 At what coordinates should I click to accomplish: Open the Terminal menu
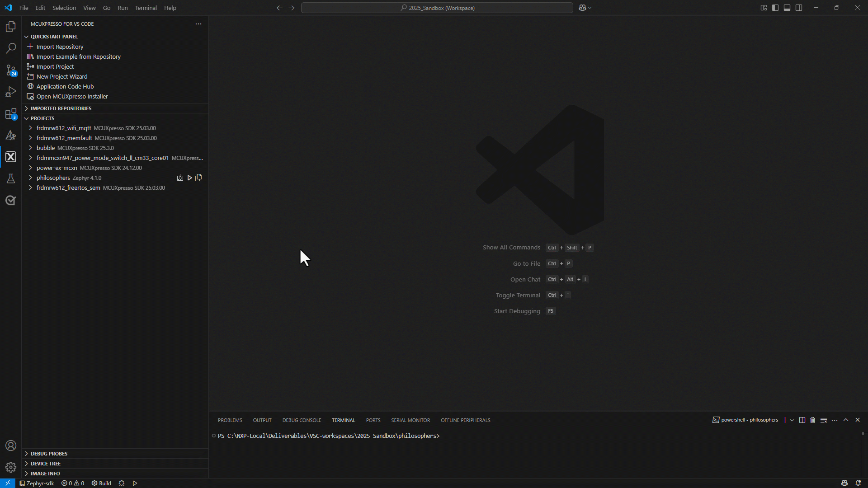point(146,8)
